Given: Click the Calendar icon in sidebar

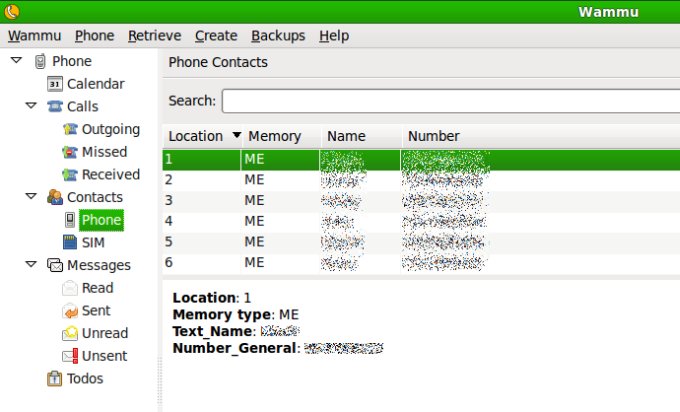Looking at the screenshot, I should click(x=55, y=84).
